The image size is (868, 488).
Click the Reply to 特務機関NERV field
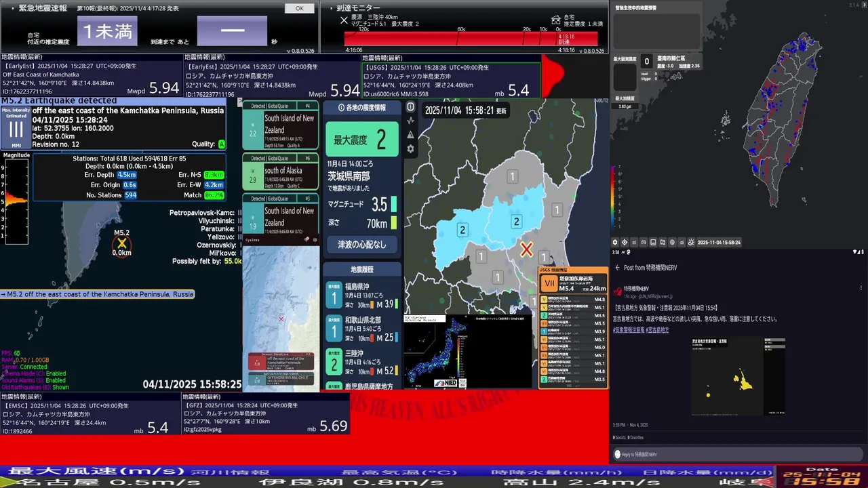coord(738,454)
